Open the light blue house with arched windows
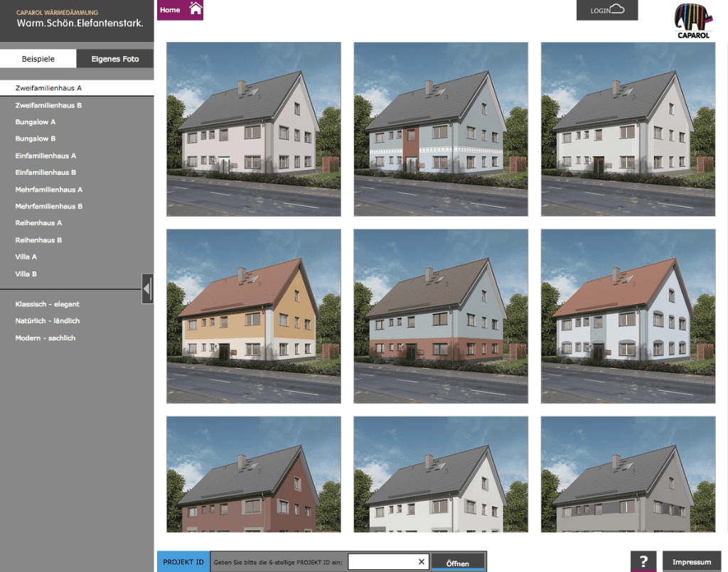Viewport: 728px width, 572px height. [628, 316]
